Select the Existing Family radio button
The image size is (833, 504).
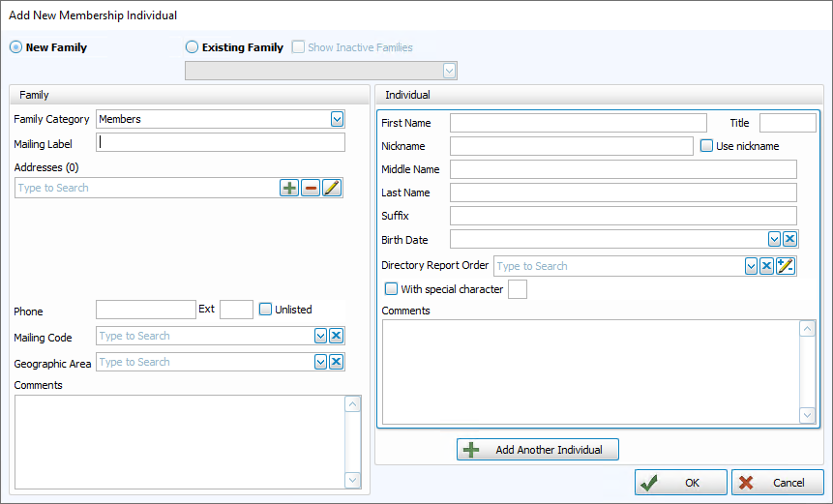point(192,47)
